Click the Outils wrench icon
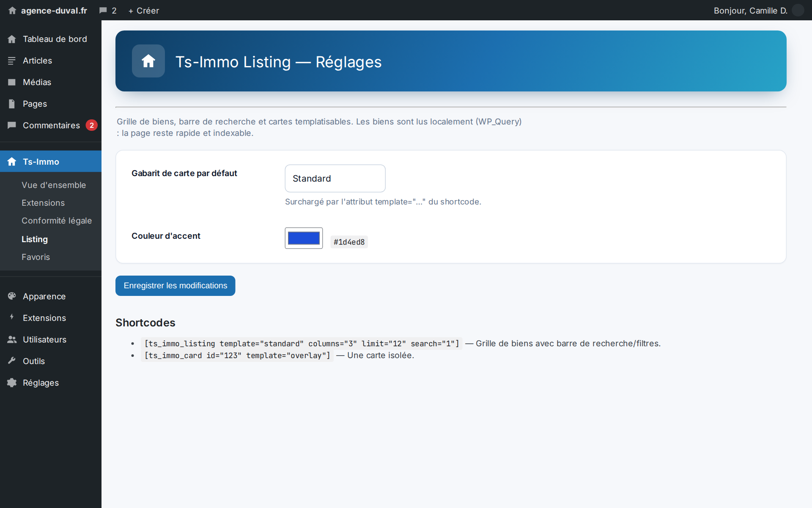Image resolution: width=812 pixels, height=508 pixels. click(x=12, y=361)
